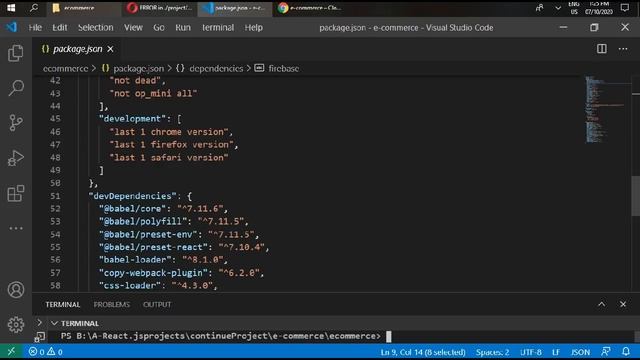Open the Terminal menu

[x=218, y=27]
